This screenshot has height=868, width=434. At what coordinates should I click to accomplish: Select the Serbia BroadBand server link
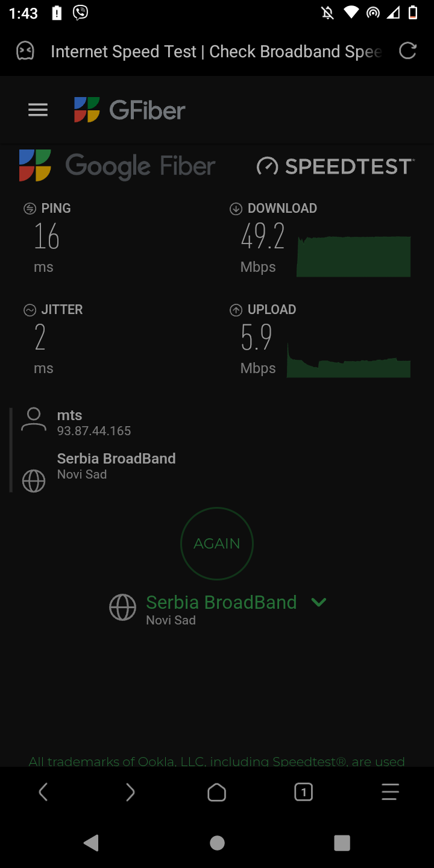221,602
